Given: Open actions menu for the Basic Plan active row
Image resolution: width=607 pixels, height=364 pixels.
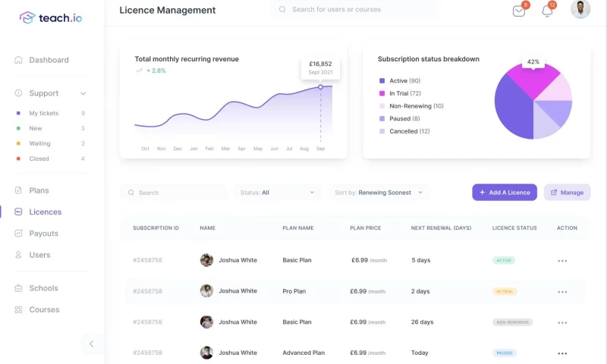Looking at the screenshot, I should click(x=562, y=261).
